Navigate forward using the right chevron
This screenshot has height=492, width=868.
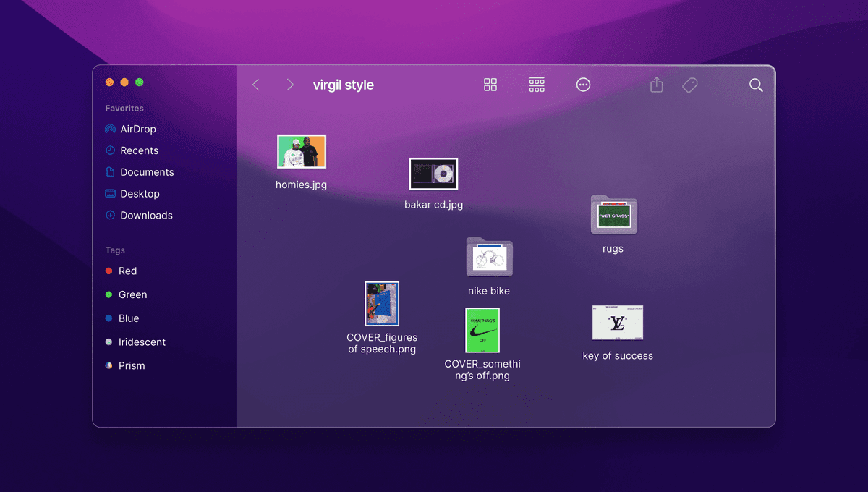tap(289, 85)
